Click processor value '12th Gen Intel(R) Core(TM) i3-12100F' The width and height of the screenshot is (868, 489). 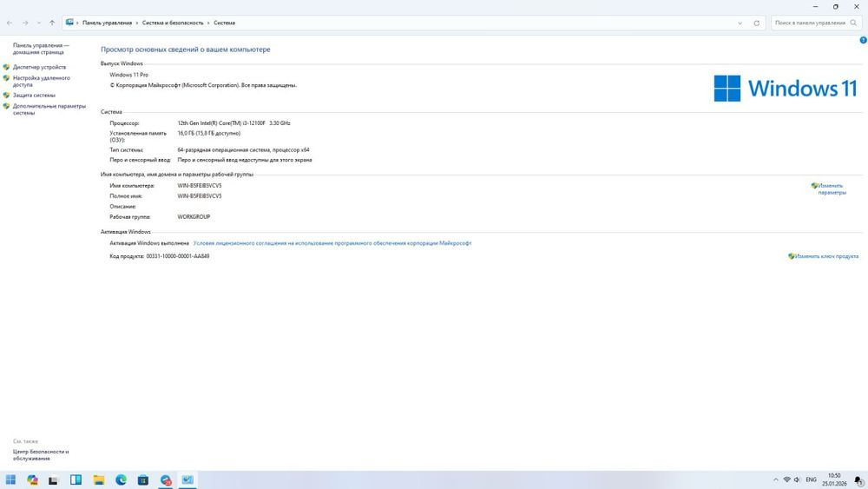221,123
